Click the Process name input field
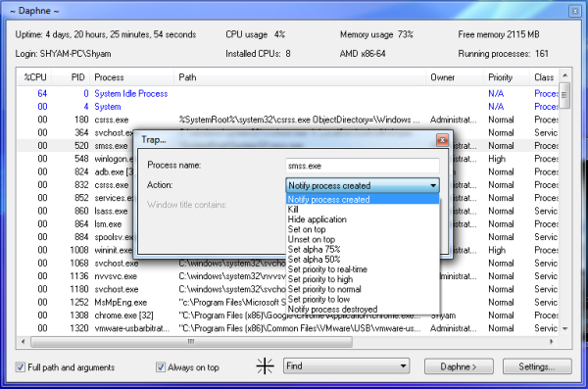Image resolution: width=588 pixels, height=389 pixels. coord(363,166)
